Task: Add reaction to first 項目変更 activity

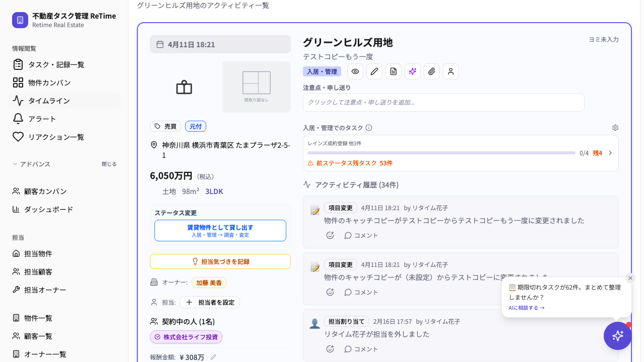Action: pos(330,235)
